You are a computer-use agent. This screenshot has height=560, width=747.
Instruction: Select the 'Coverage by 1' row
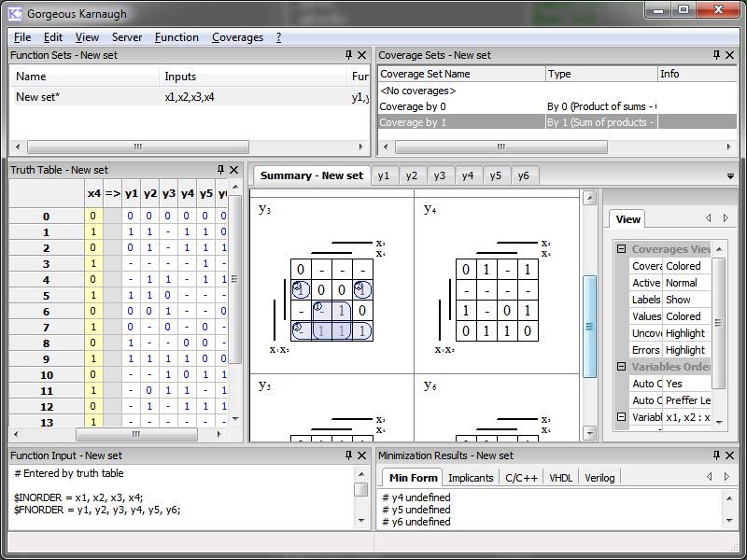pyautogui.click(x=557, y=122)
